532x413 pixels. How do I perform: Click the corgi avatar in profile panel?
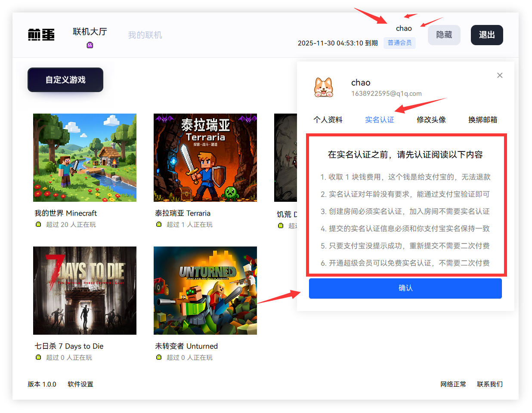324,87
